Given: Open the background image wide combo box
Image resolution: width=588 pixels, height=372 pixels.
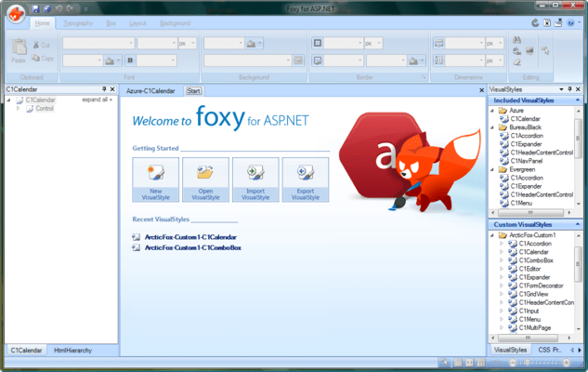Looking at the screenshot, I should pyautogui.click(x=248, y=60).
